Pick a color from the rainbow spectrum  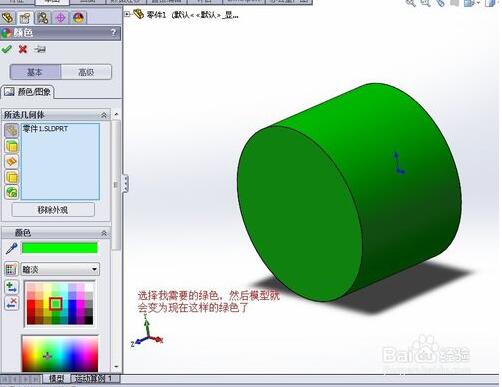tap(60, 354)
